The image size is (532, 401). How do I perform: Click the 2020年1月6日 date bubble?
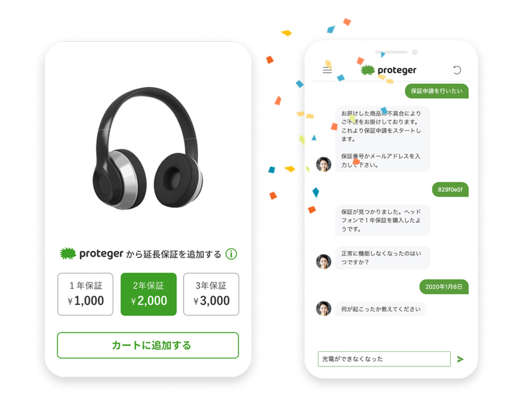tap(444, 287)
